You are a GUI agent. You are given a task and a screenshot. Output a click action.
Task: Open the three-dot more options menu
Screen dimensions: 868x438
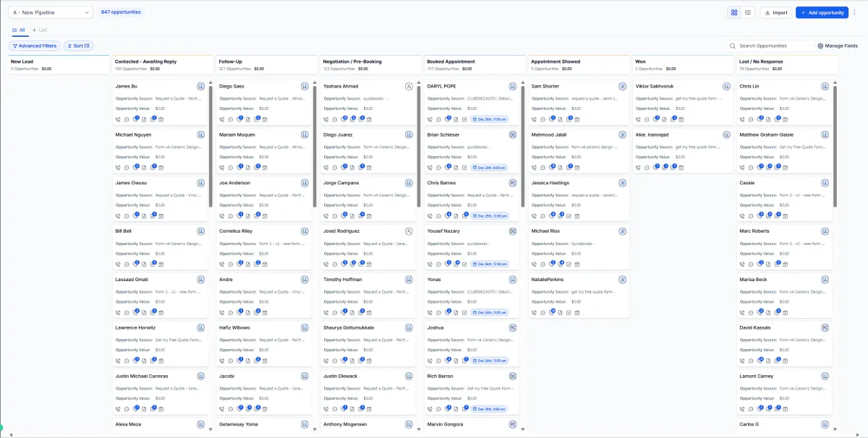click(854, 12)
